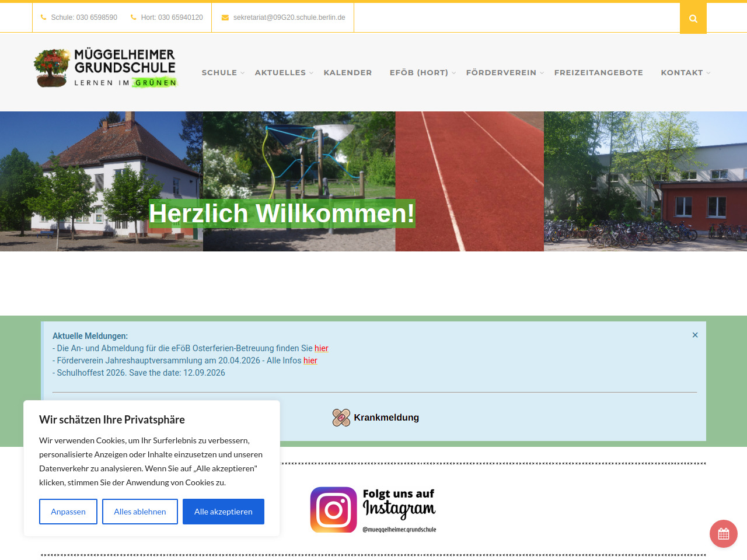The width and height of the screenshot is (747, 560).
Task: Click the phone icon next to Schule number
Action: point(43,17)
